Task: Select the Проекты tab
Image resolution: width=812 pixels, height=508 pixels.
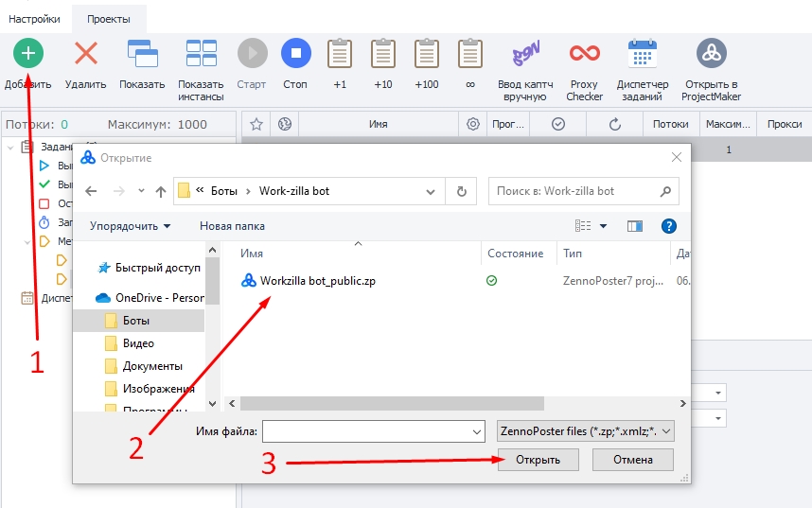Action: click(x=109, y=19)
